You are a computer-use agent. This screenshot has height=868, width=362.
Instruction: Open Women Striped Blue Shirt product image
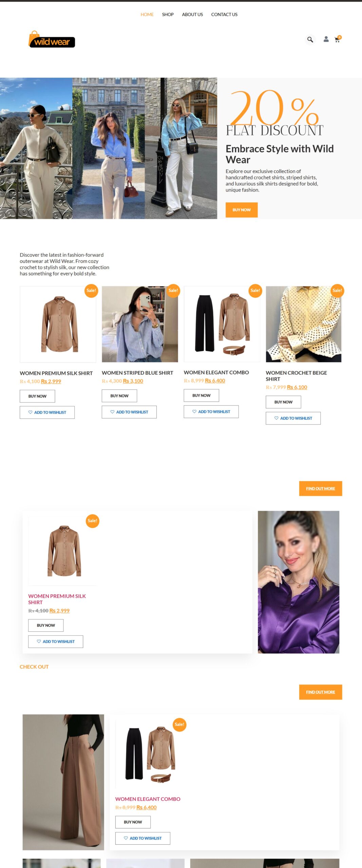click(x=140, y=324)
